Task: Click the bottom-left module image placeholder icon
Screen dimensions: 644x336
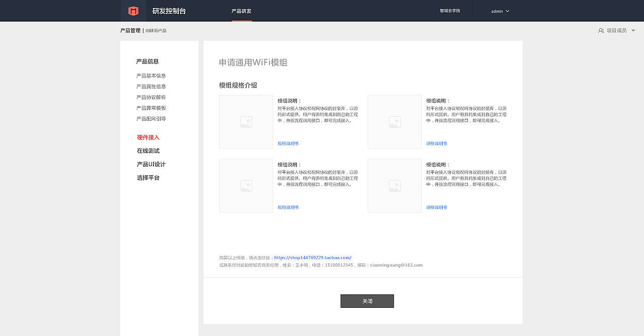Action: (x=246, y=185)
